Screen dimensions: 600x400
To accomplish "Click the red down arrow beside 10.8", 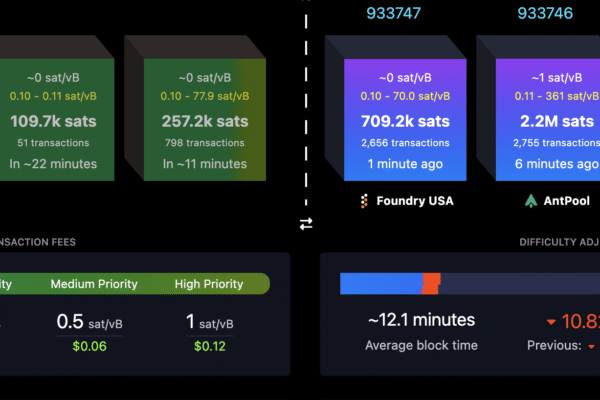I will click(550, 322).
